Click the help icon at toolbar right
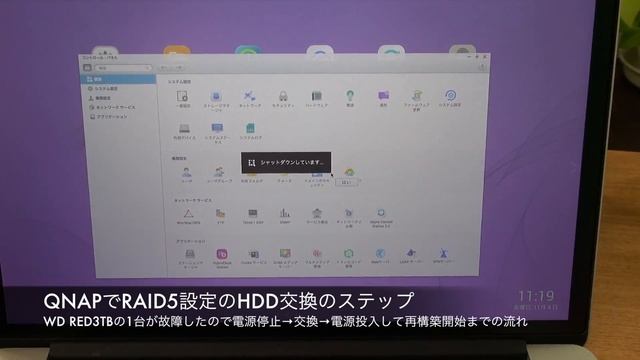Screen dimensions: 640x360 coord(482,67)
